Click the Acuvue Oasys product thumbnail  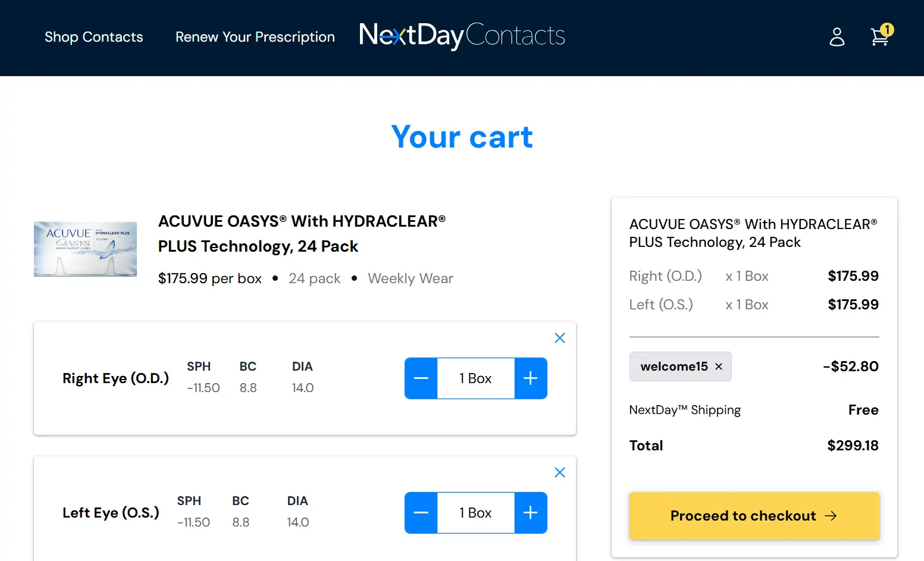click(85, 249)
